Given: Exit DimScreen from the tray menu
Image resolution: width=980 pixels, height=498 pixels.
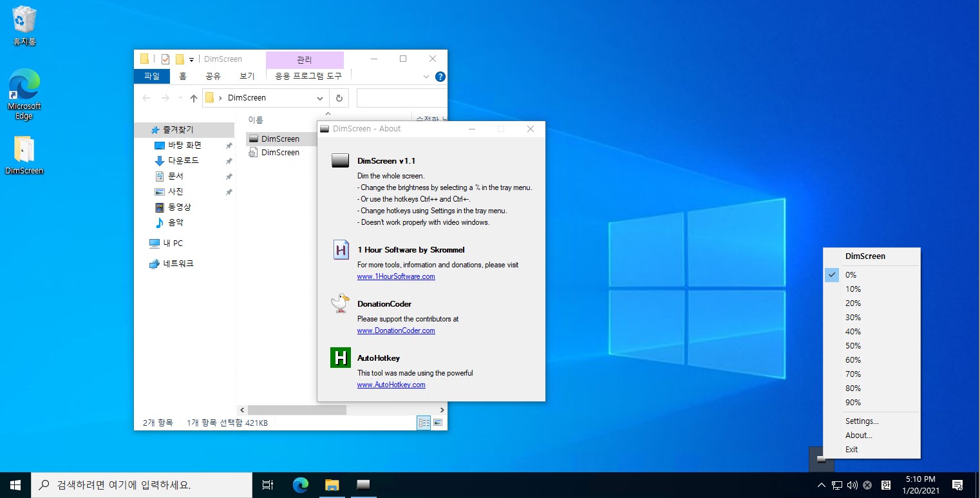Looking at the screenshot, I should click(x=872, y=449).
